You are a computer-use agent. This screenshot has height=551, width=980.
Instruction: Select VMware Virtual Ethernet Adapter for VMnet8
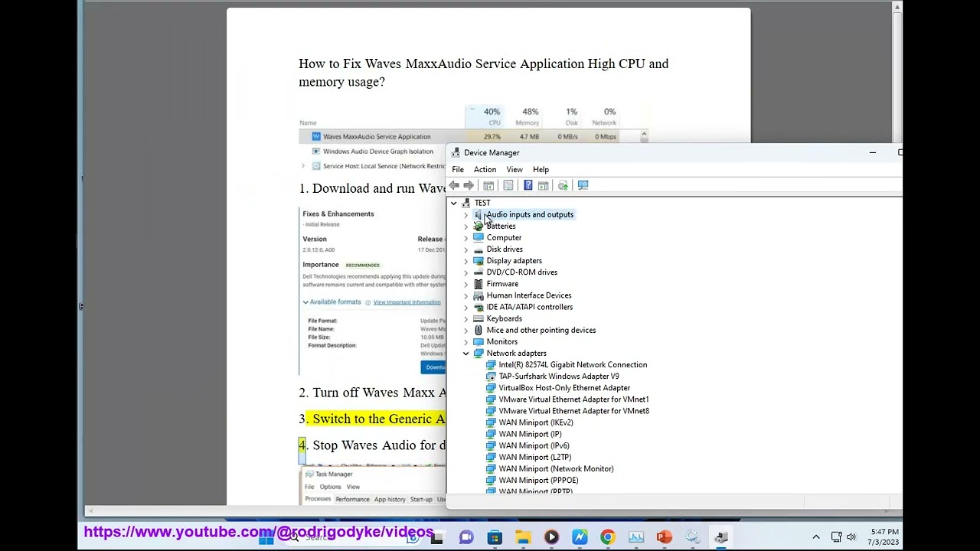(573, 411)
